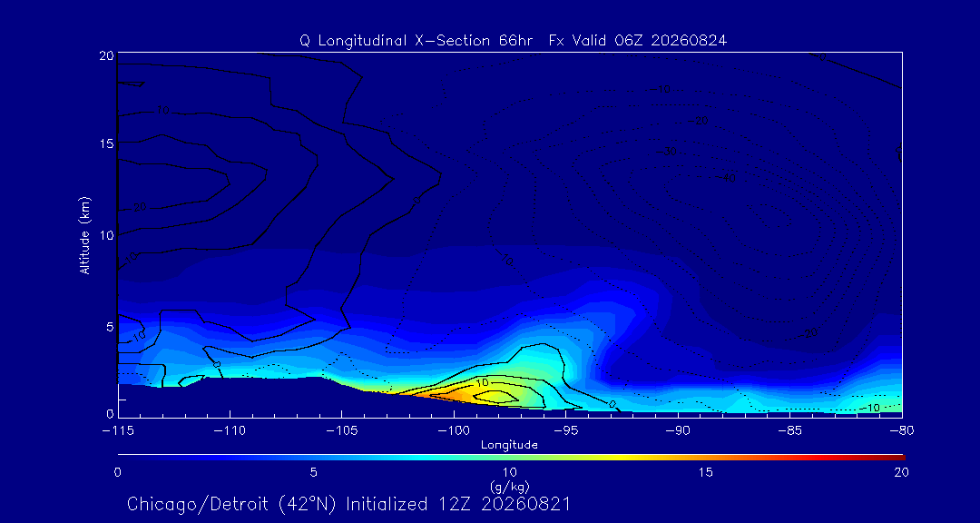Click the plot title text
Screen dimensions: 980x523
[x=513, y=41]
